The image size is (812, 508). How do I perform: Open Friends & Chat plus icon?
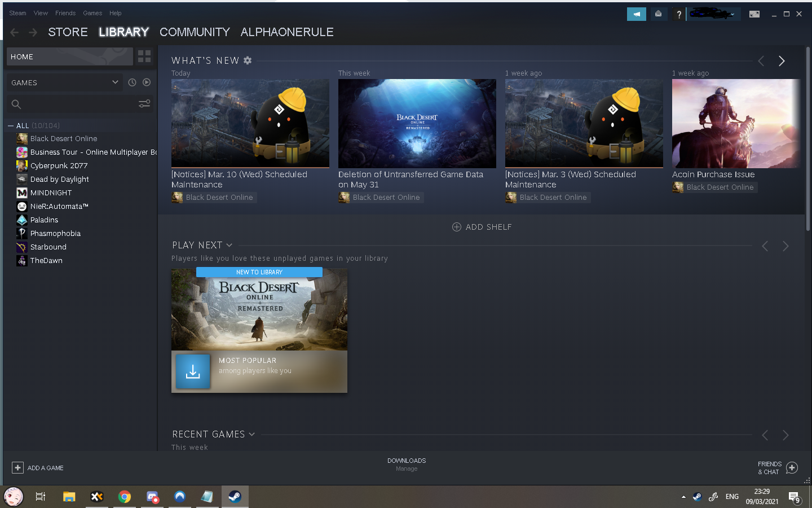point(792,468)
